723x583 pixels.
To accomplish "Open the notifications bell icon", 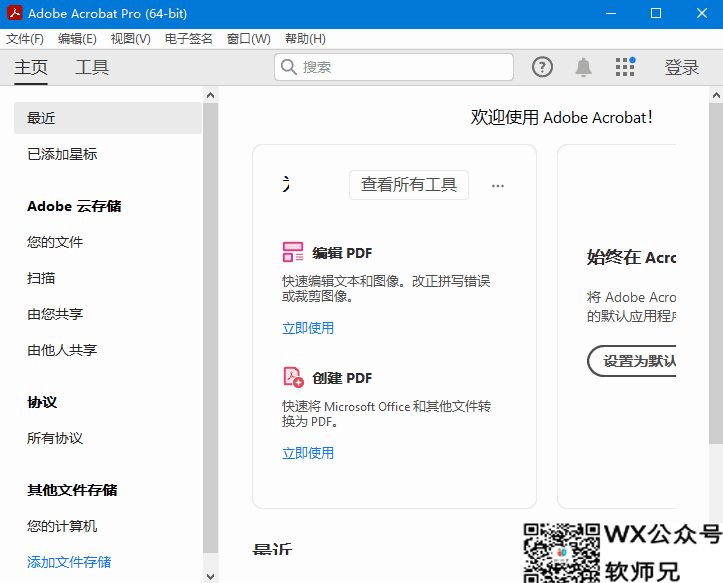I will pyautogui.click(x=583, y=67).
